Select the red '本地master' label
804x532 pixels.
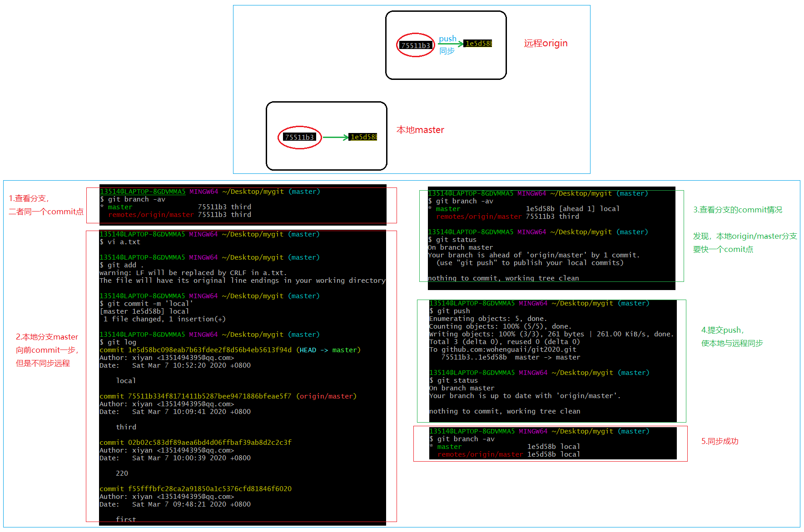(x=420, y=130)
